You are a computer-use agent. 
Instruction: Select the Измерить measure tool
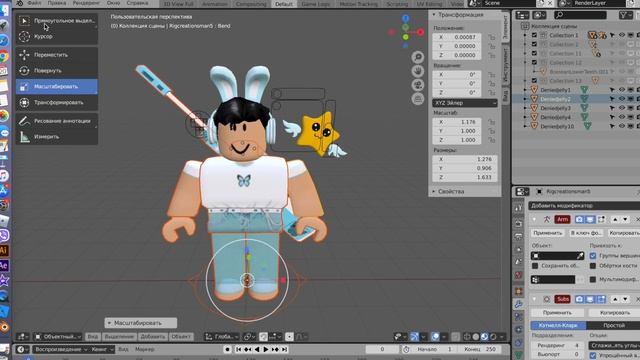[57, 137]
